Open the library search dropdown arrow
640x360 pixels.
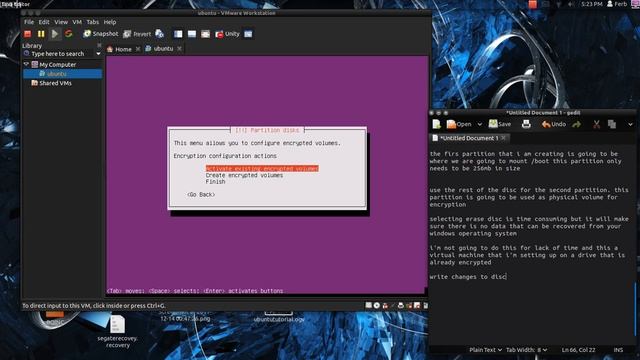click(x=98, y=54)
